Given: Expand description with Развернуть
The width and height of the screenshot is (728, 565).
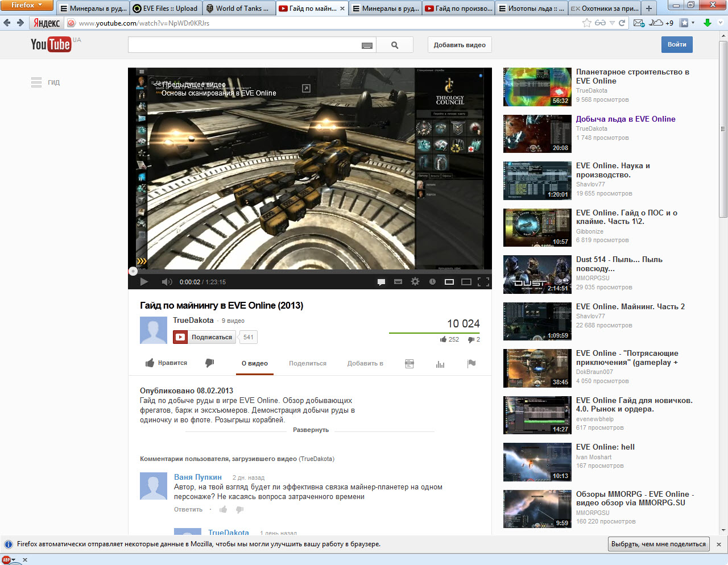Looking at the screenshot, I should coord(311,430).
